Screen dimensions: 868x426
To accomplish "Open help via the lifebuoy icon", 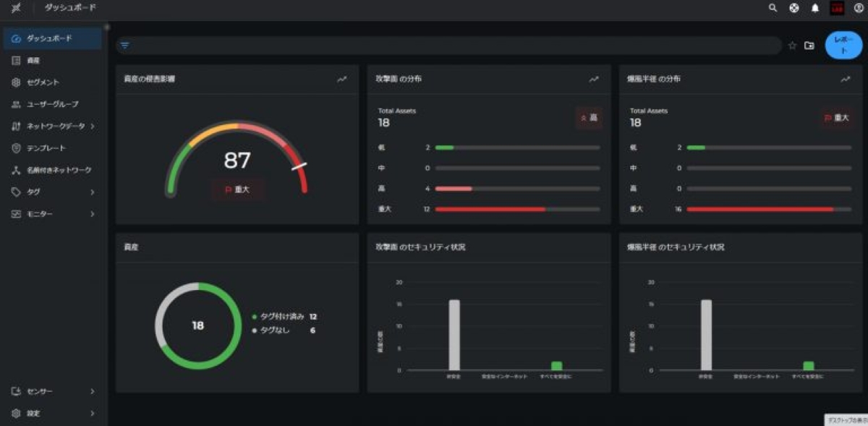I will click(x=793, y=7).
